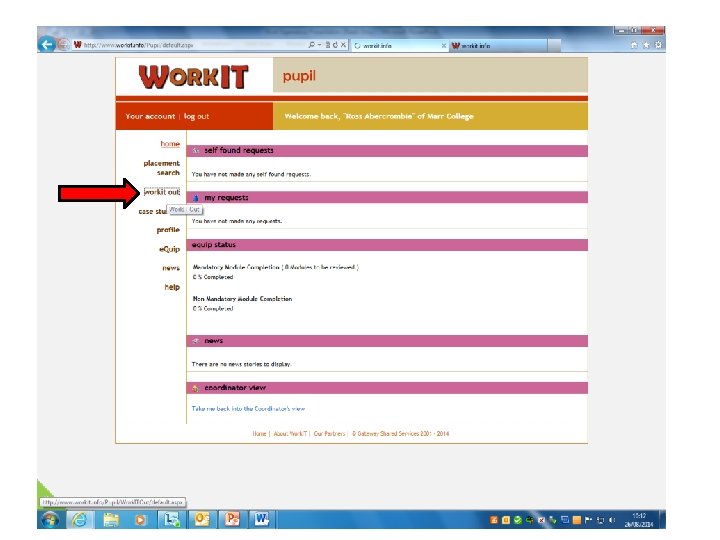
Task: Click the coordinator view header icon
Action: point(196,388)
